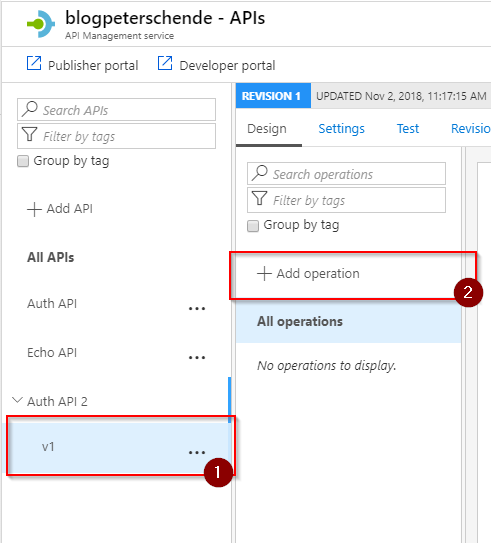The height and width of the screenshot is (543, 491).
Task: Enable Group by tag for operations
Action: (x=253, y=226)
